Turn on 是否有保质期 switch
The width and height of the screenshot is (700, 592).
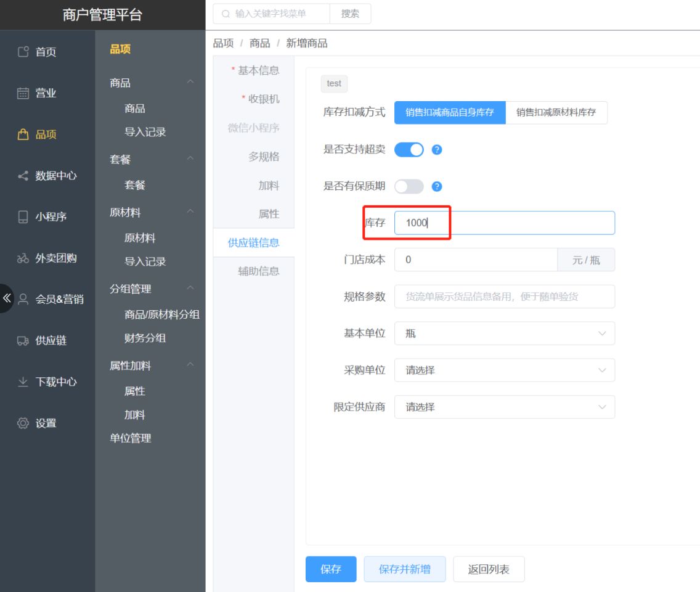[409, 186]
